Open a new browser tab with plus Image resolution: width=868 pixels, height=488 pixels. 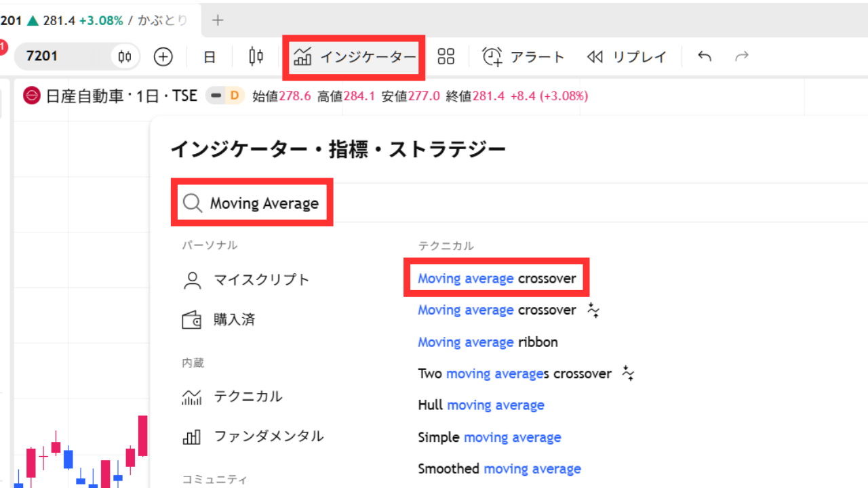[218, 20]
